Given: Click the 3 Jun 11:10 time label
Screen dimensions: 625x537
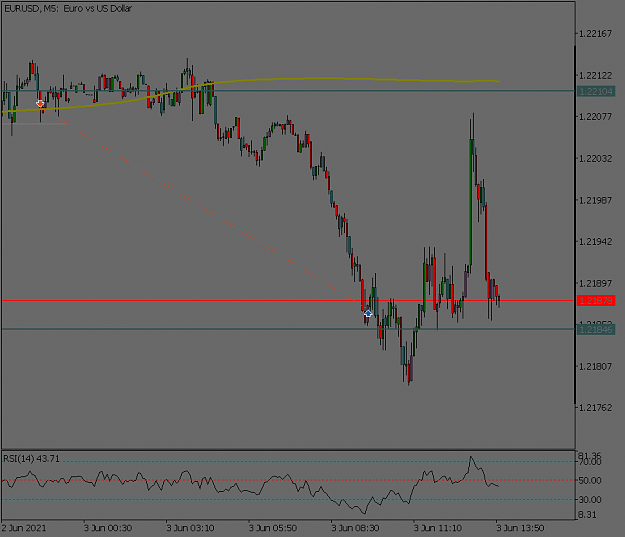Looking at the screenshot, I should coord(438,528).
